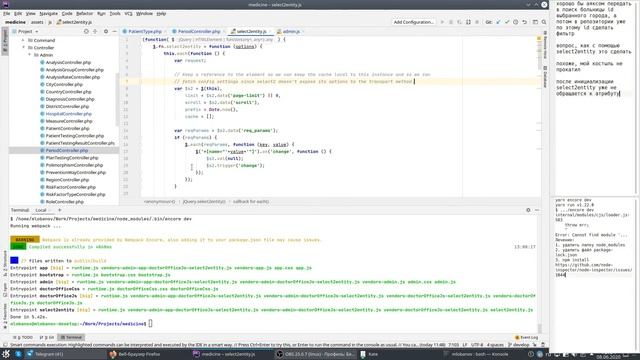Image resolution: width=640 pixels, height=360 pixels.
Task: Switch to Kate editor in taskbar
Action: point(369,354)
